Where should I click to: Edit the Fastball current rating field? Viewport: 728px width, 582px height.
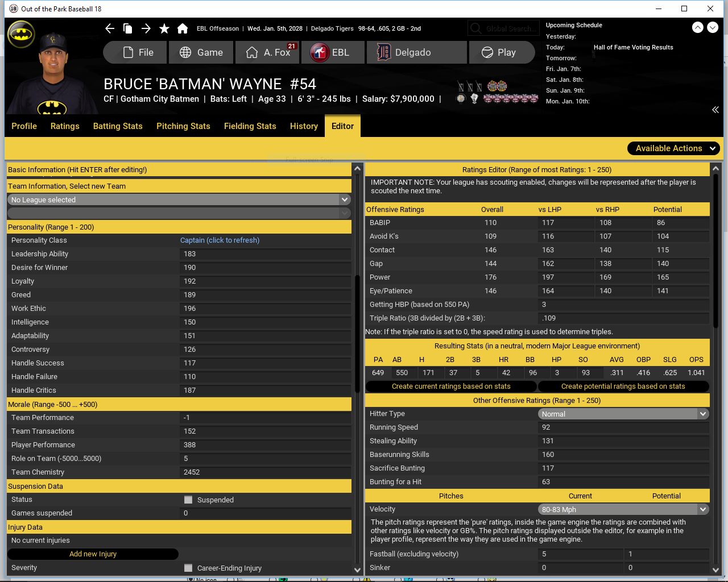coord(580,554)
